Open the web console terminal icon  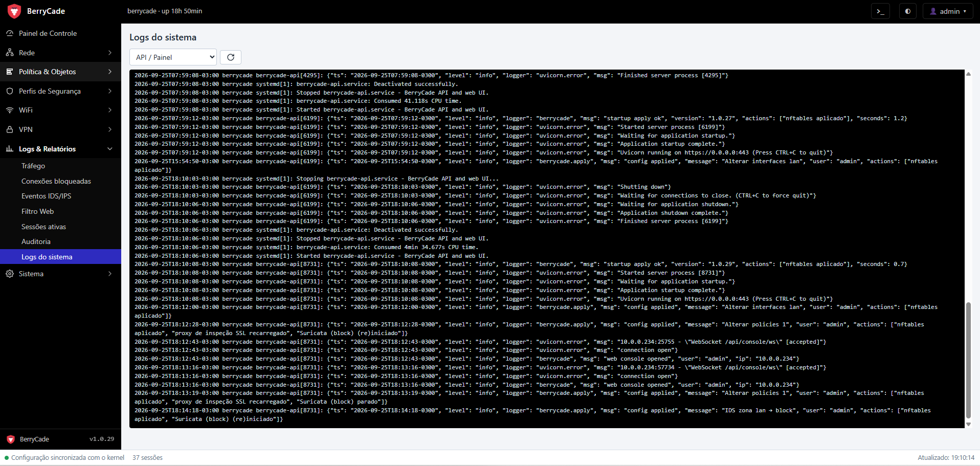pyautogui.click(x=880, y=11)
